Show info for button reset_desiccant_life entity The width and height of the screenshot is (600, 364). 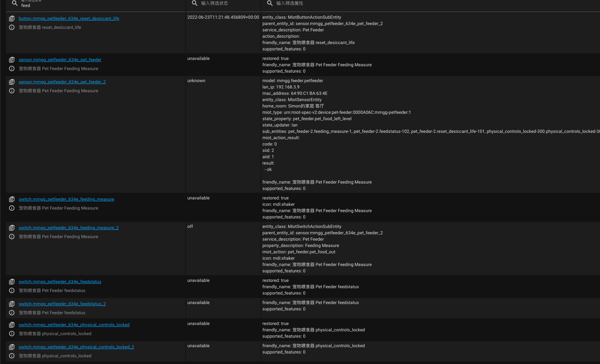[12, 27]
